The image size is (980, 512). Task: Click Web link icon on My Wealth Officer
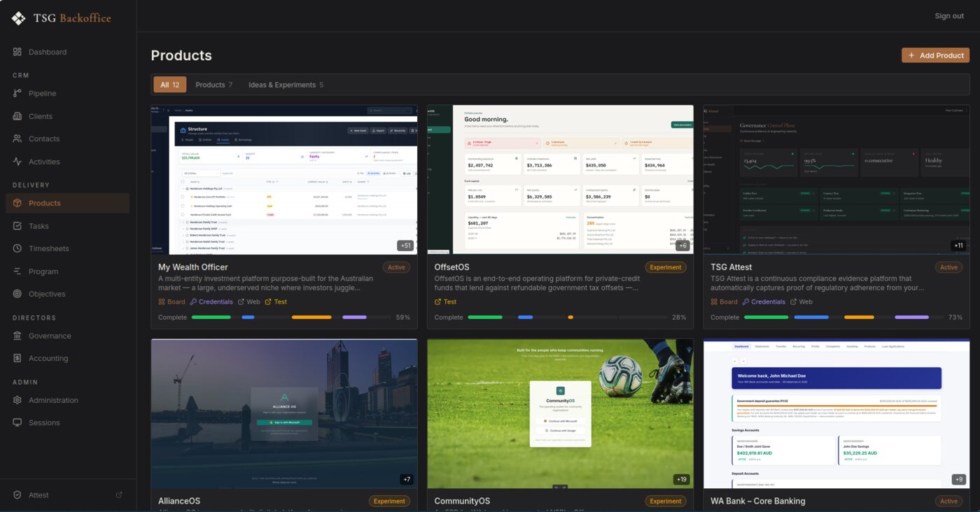pyautogui.click(x=241, y=302)
